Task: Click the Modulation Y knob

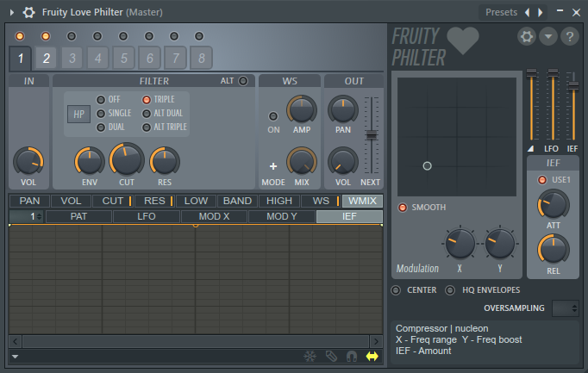Action: point(500,244)
